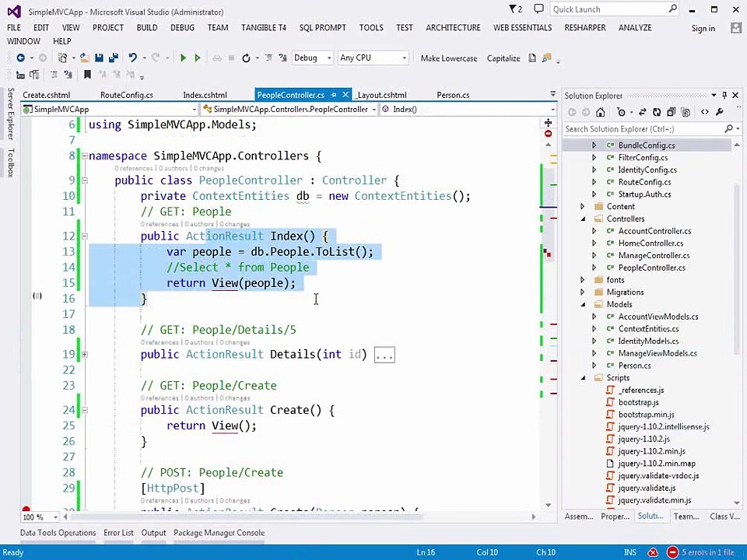Click the feedback speech bubble icon
Screen dimensions: 747x560
(538, 9)
